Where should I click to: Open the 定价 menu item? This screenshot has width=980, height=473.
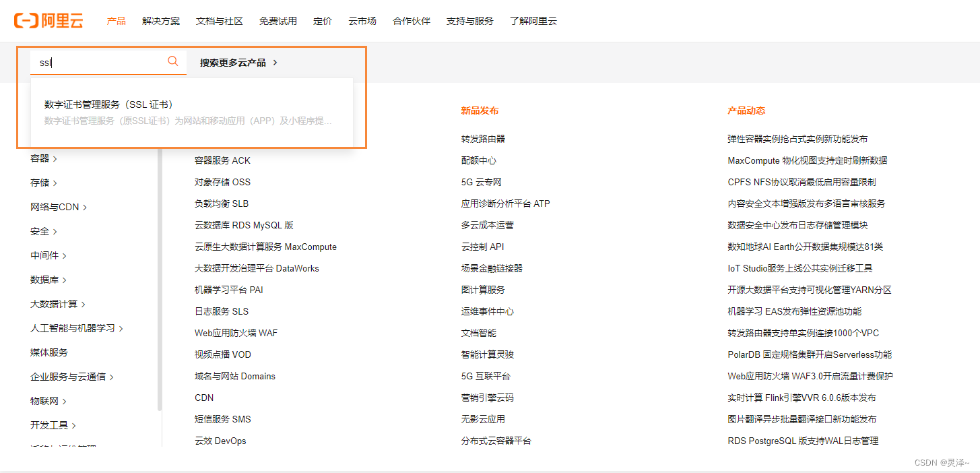pyautogui.click(x=323, y=21)
